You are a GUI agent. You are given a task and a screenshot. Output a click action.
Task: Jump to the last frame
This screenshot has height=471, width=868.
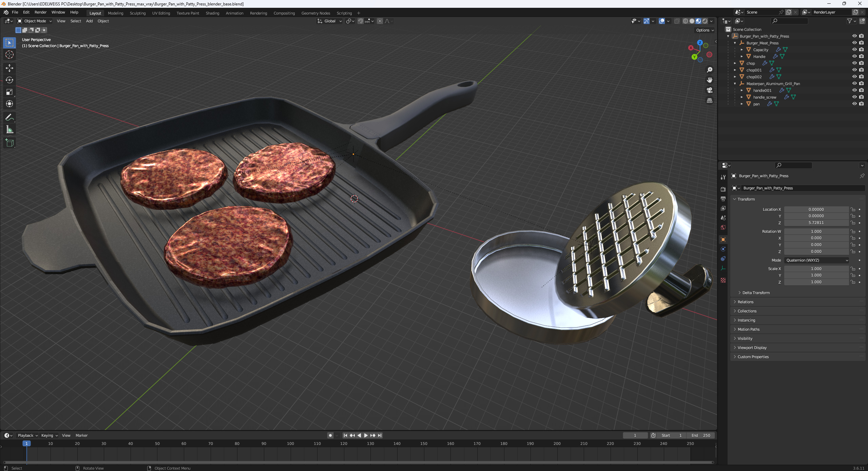click(380, 435)
